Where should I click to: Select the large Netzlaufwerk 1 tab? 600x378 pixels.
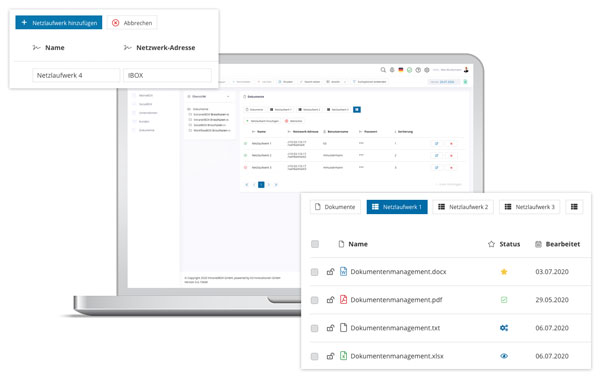[x=397, y=207]
